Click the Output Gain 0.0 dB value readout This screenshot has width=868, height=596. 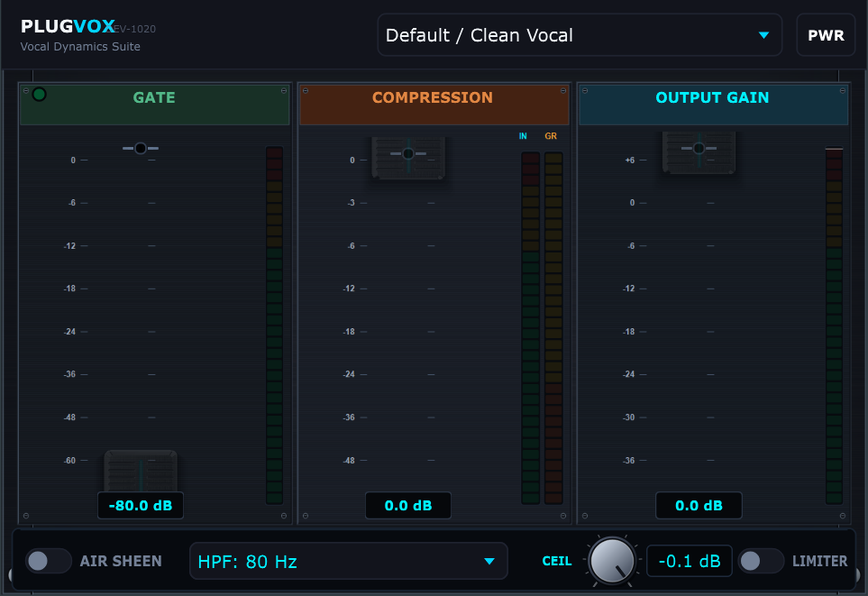(699, 505)
